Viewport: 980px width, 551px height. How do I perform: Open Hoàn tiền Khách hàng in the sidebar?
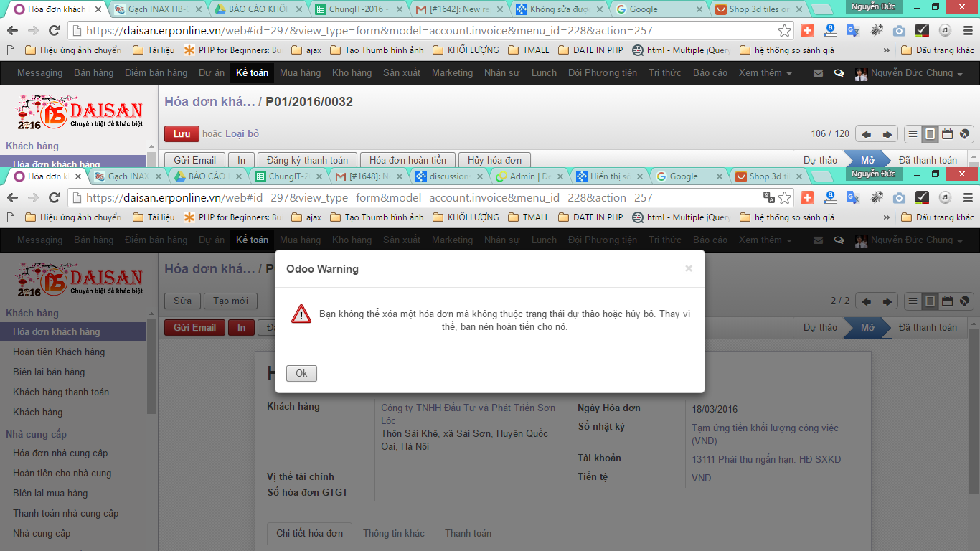tap(59, 352)
